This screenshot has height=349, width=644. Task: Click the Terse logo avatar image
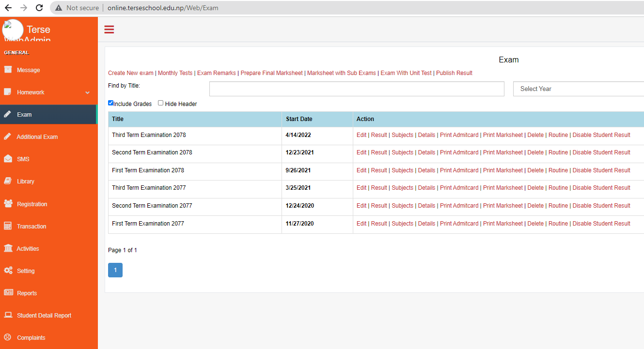pyautogui.click(x=13, y=30)
